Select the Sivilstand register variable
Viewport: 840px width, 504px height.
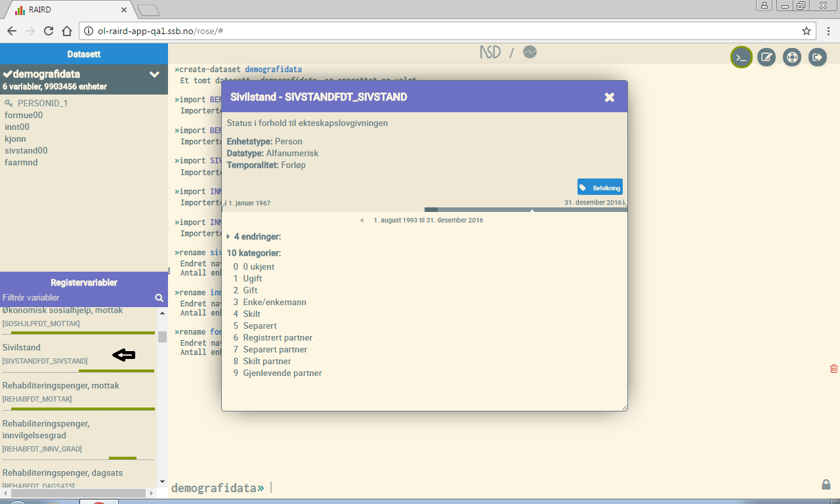click(x=22, y=348)
